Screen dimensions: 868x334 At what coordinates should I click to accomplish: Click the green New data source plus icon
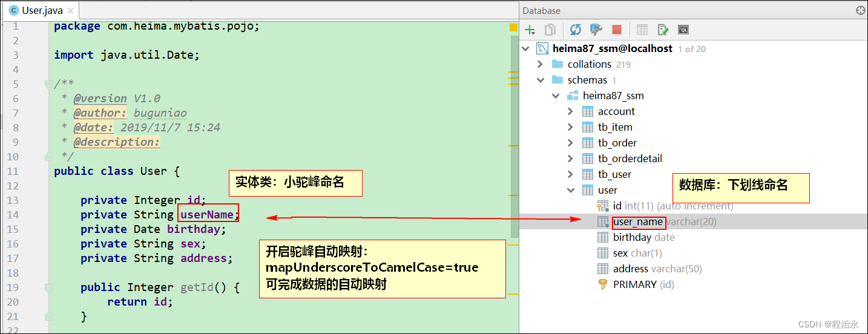point(530,30)
